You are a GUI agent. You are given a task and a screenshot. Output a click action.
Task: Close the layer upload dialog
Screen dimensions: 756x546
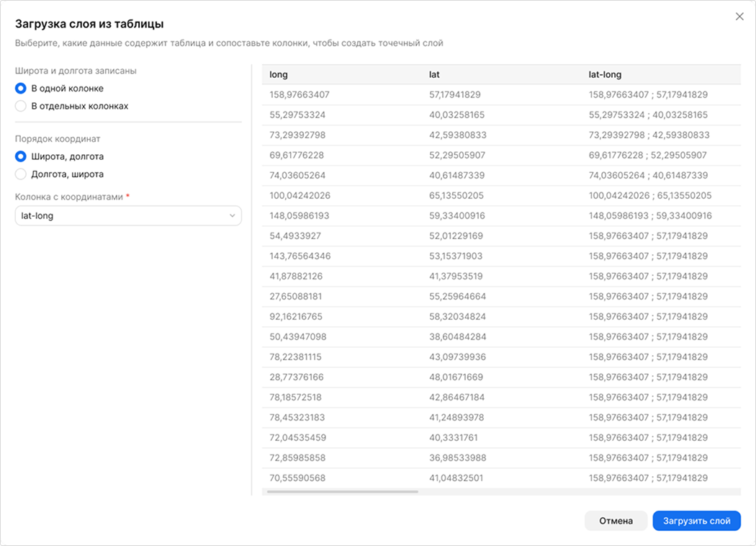[x=739, y=17]
